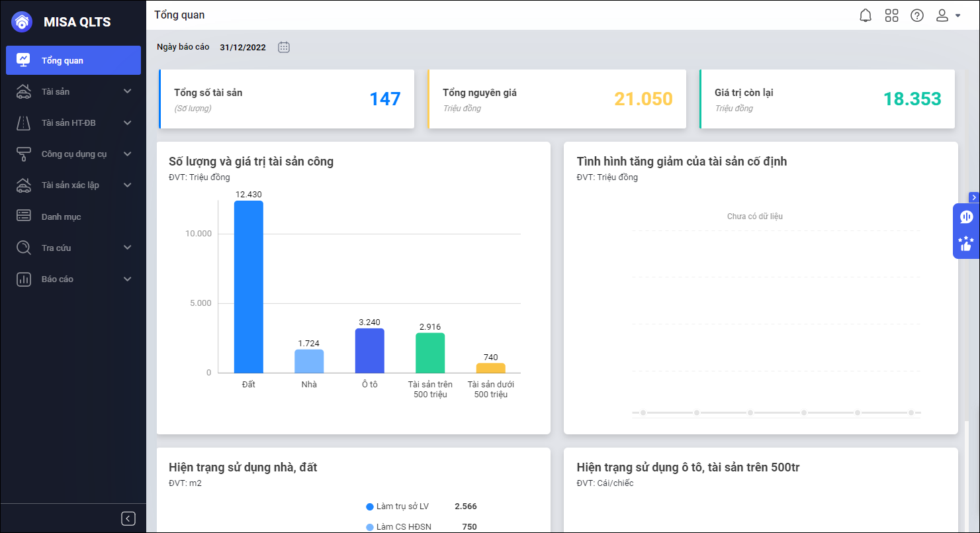Expand the small right-edge panel arrow
980x533 pixels.
(973, 197)
